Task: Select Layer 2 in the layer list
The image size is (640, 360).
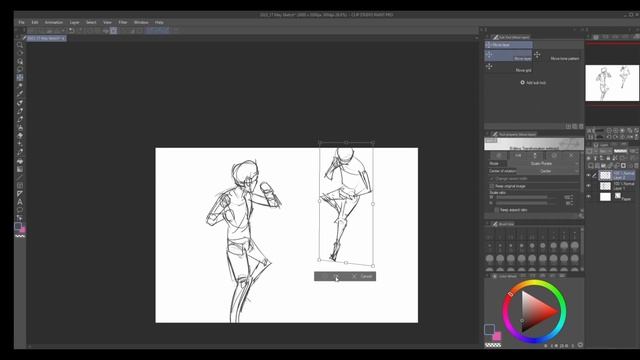Action: pyautogui.click(x=616, y=176)
